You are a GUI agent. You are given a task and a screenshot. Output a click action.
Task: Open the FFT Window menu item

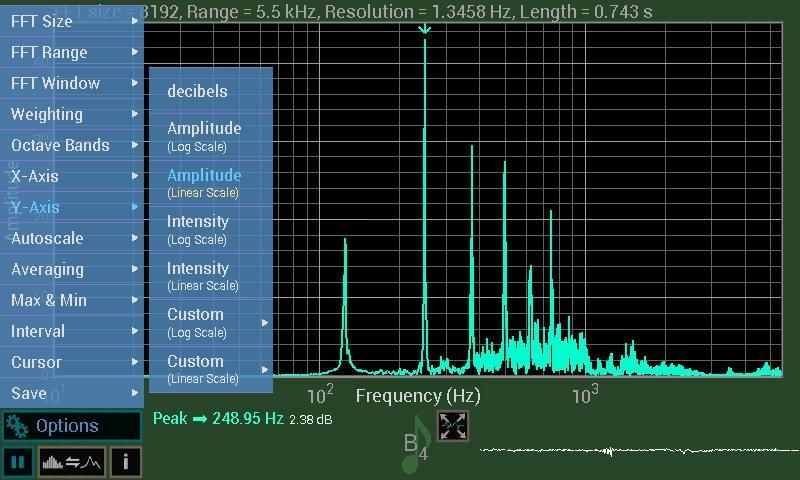pyautogui.click(x=72, y=83)
